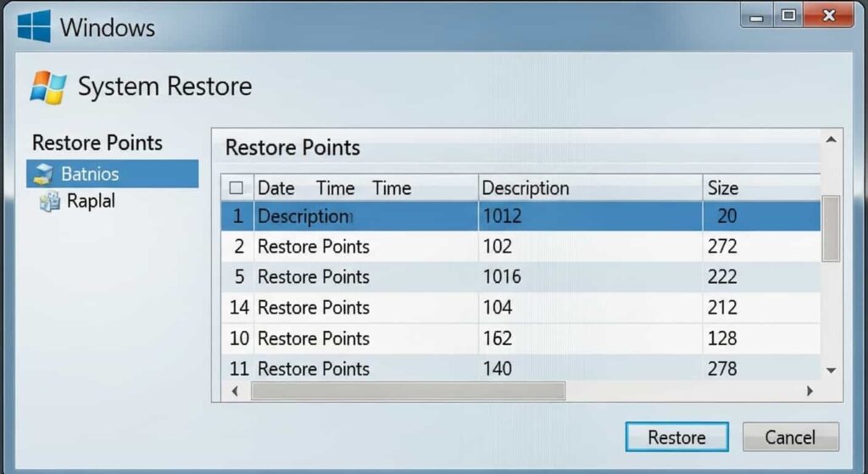Click description value 104
Viewport: 868px width, 474px height.
(497, 307)
